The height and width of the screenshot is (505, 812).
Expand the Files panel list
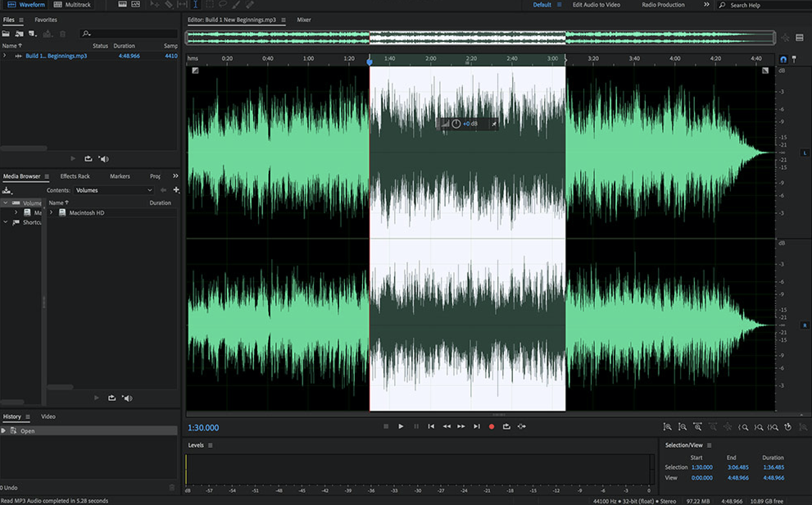(4, 55)
